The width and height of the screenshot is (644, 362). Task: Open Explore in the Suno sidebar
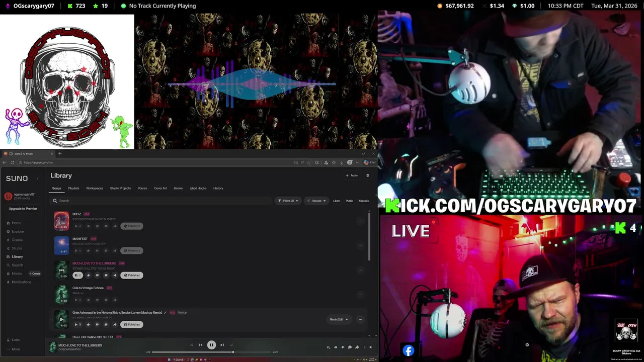15,231
